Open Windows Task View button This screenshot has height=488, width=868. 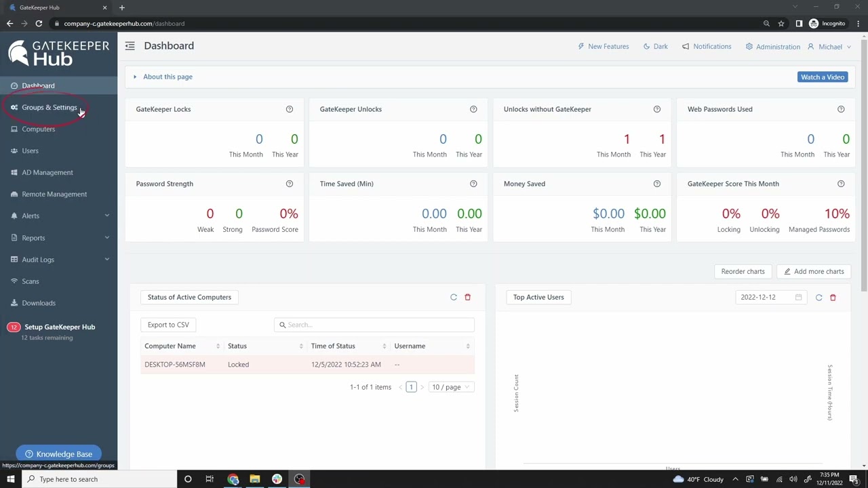[x=210, y=479]
